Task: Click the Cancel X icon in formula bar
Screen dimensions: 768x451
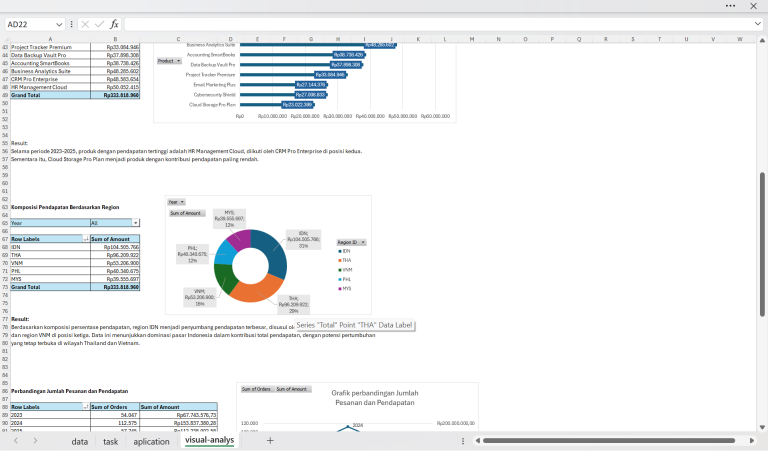Action: (84, 23)
